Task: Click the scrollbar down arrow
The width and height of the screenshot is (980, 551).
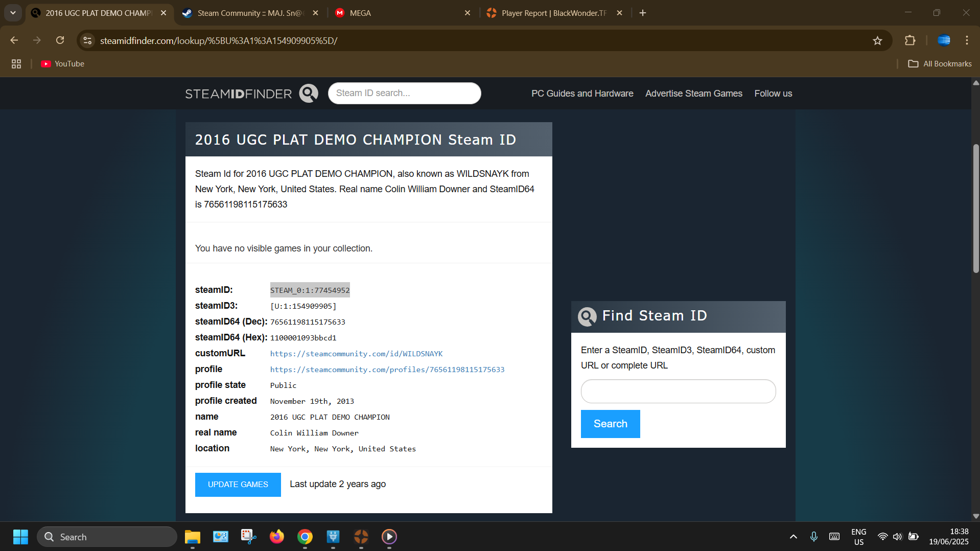Action: [x=975, y=516]
